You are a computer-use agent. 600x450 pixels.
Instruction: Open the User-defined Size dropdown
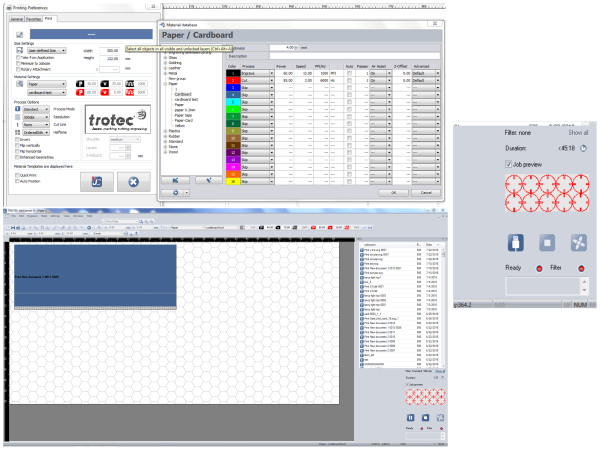tap(47, 51)
